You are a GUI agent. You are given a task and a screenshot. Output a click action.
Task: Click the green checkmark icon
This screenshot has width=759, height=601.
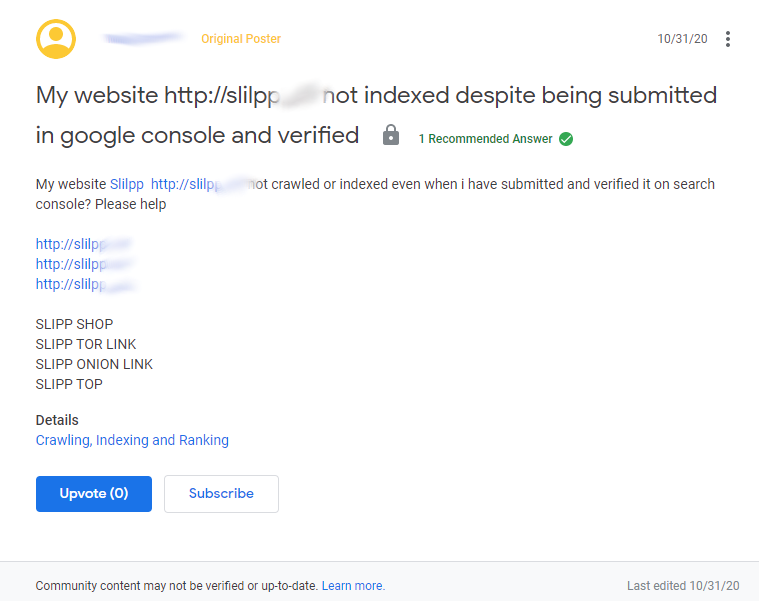(566, 139)
